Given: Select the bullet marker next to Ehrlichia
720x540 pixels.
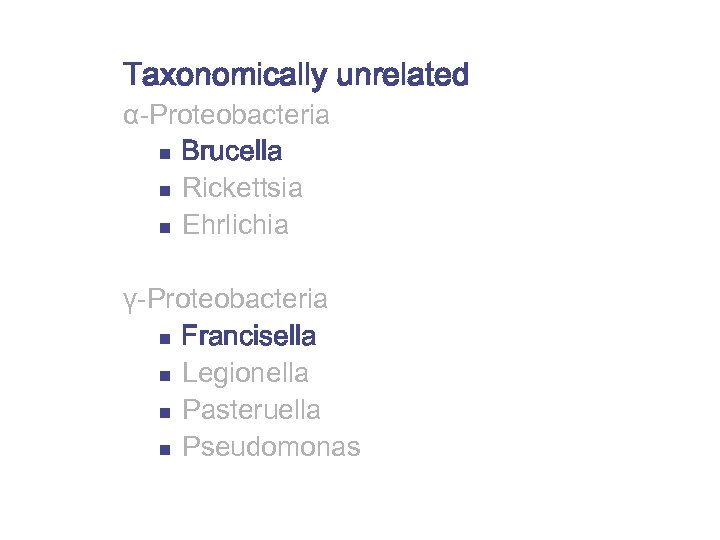Looking at the screenshot, I should (x=164, y=228).
